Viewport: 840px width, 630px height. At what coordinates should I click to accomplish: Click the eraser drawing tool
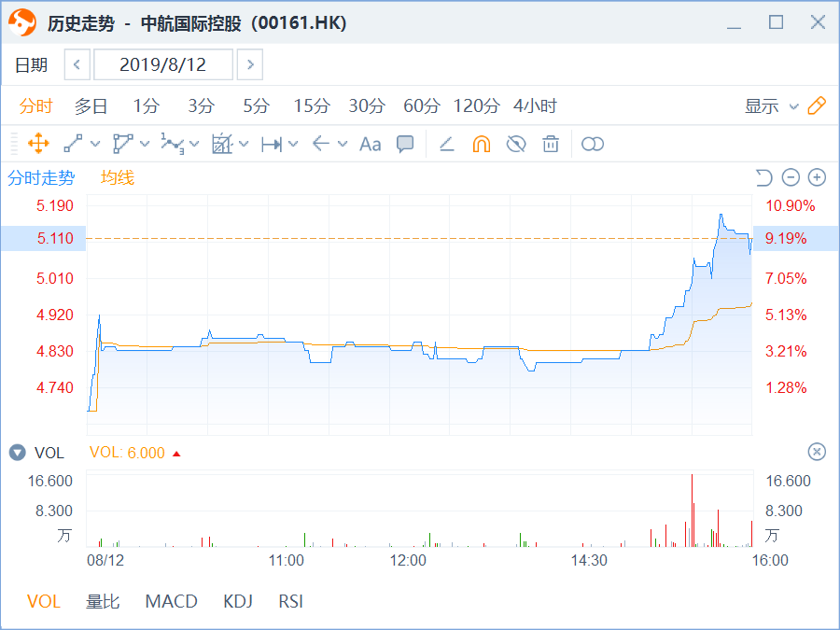click(447, 144)
